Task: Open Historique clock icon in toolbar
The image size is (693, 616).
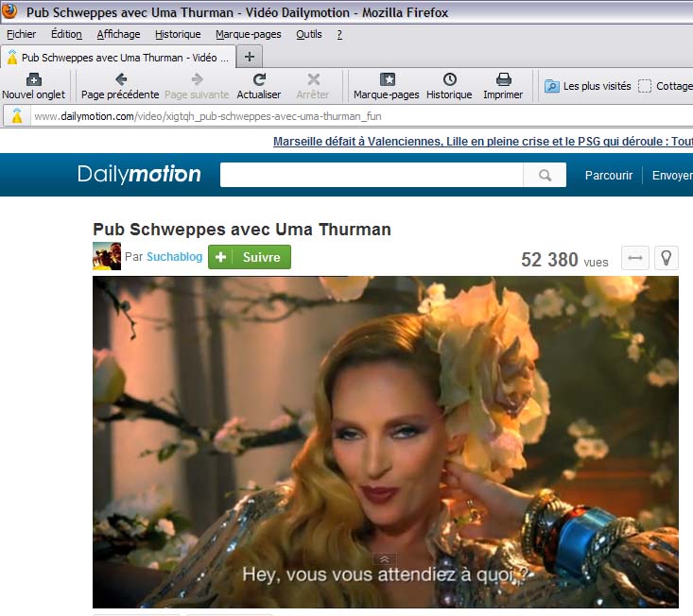Action: tap(449, 79)
